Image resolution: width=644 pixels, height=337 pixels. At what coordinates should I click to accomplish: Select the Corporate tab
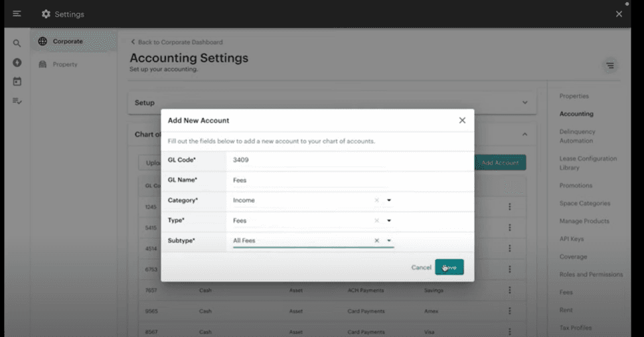74,41
